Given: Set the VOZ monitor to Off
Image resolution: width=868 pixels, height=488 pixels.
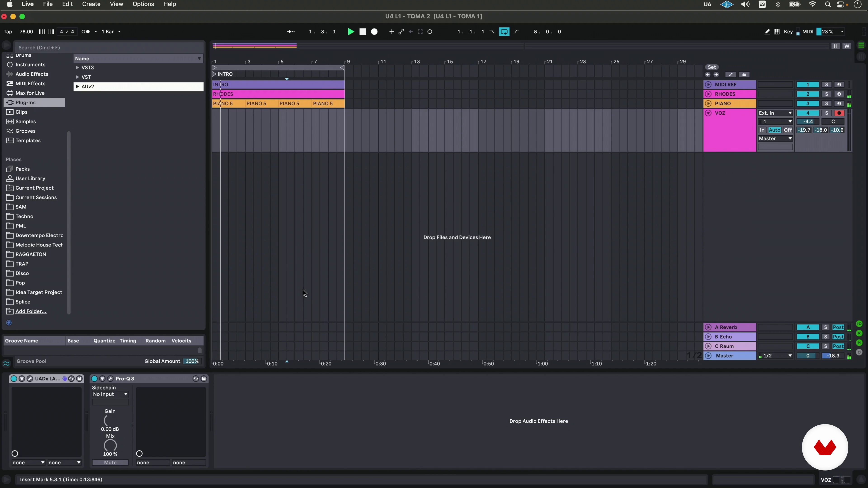Looking at the screenshot, I should (788, 130).
